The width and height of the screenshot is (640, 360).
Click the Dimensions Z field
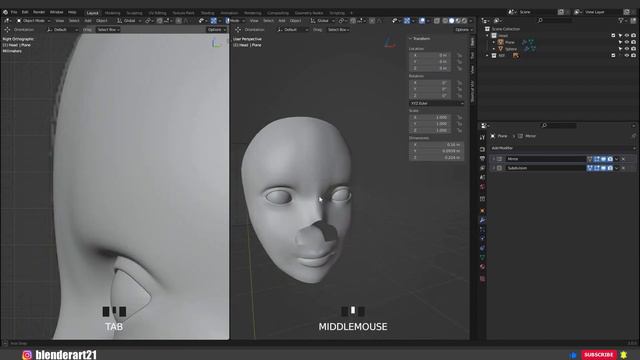coord(436,158)
